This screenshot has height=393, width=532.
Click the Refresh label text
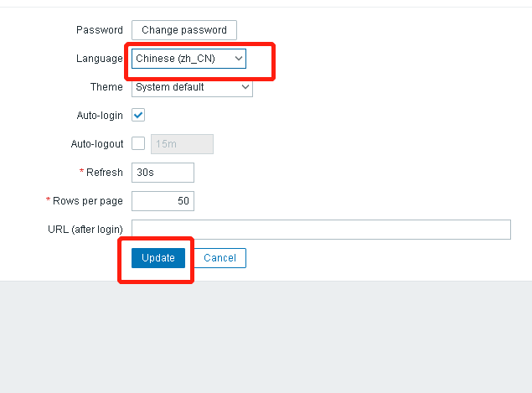pyautogui.click(x=105, y=173)
